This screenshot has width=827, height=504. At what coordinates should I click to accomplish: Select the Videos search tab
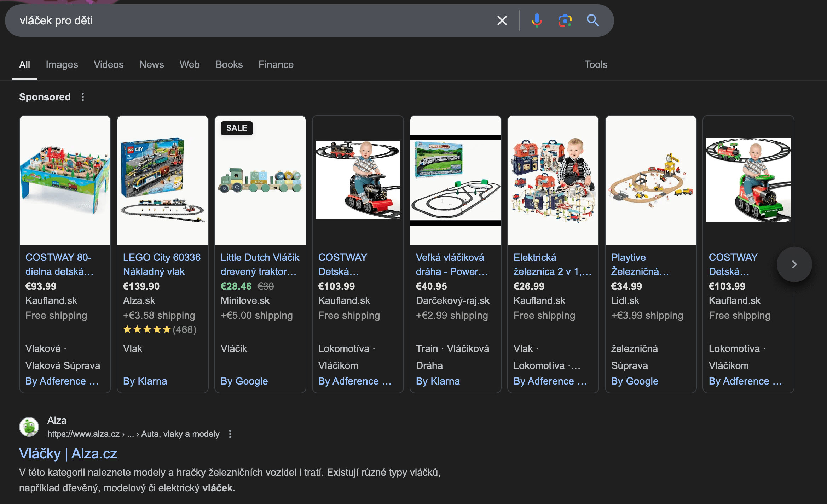[x=108, y=64]
